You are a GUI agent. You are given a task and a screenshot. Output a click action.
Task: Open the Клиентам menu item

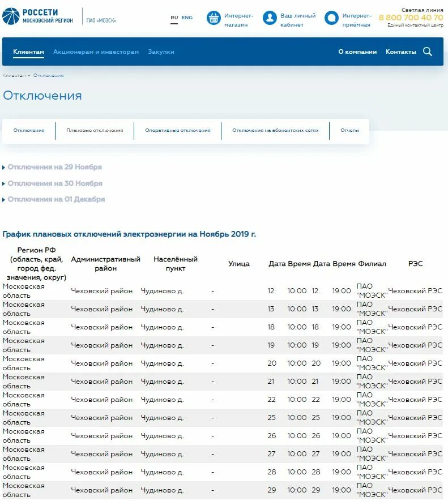[x=28, y=52]
